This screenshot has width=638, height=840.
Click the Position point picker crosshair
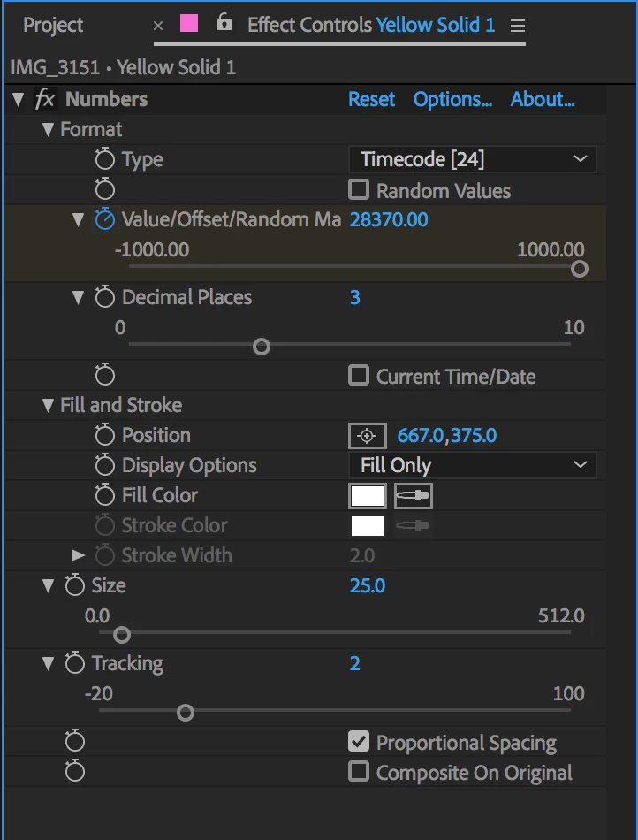pyautogui.click(x=368, y=436)
